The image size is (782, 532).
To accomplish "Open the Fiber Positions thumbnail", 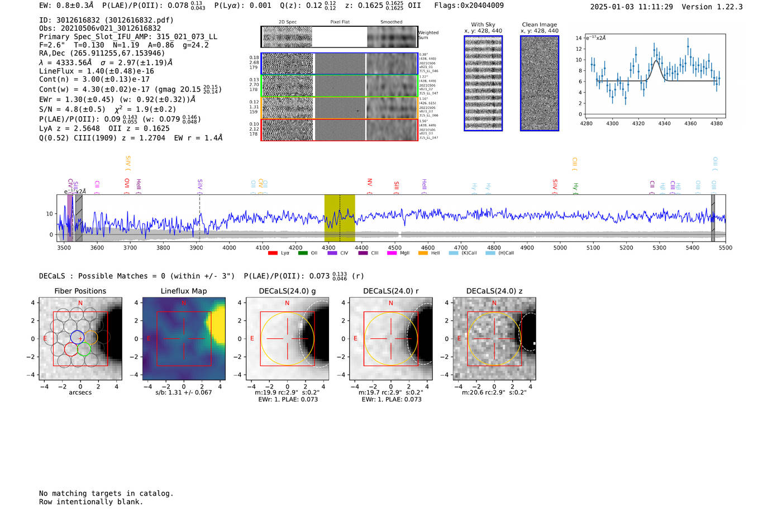I will click(80, 338).
